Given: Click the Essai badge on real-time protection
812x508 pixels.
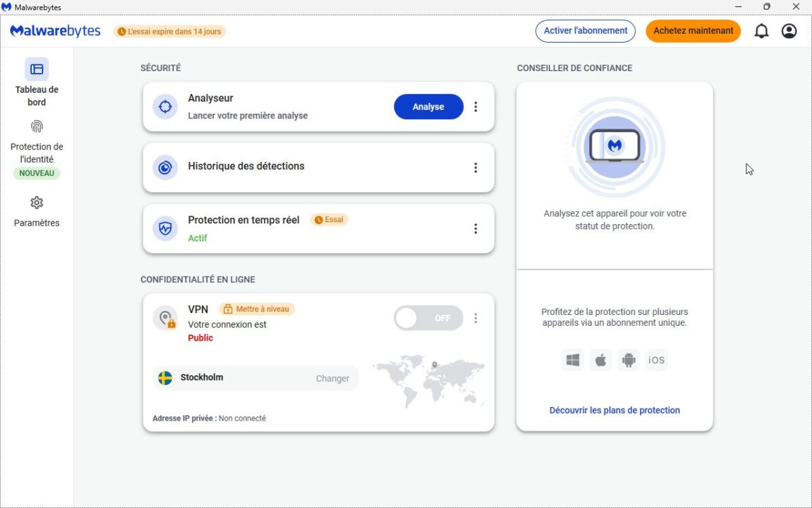Looking at the screenshot, I should (329, 219).
